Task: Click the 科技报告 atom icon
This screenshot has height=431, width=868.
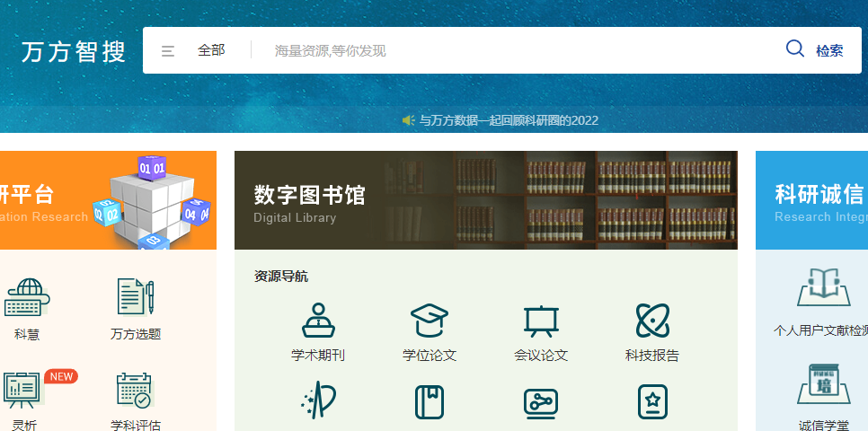Action: tap(652, 321)
